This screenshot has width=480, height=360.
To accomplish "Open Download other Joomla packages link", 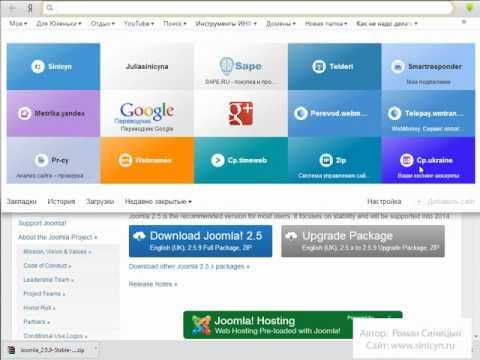I will point(189,266).
